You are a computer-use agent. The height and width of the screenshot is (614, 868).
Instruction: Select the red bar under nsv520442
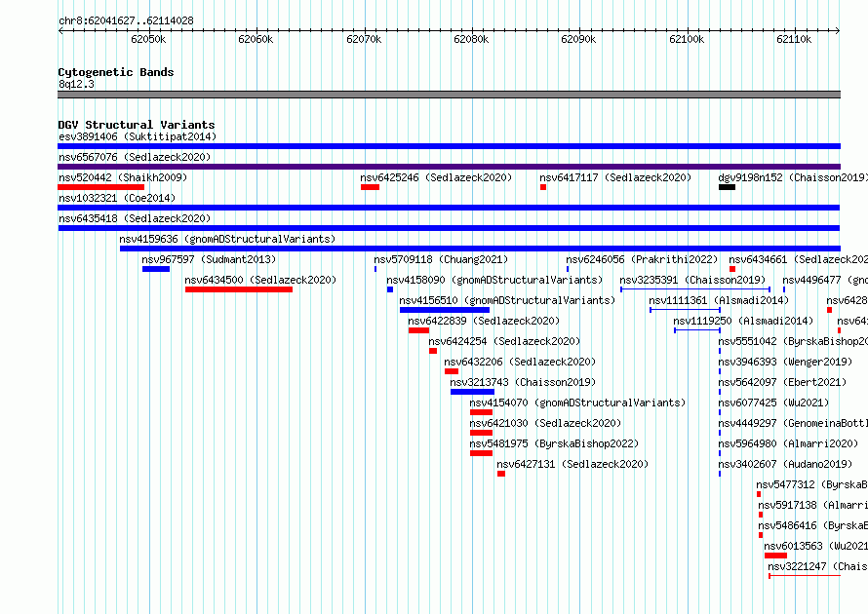[100, 187]
